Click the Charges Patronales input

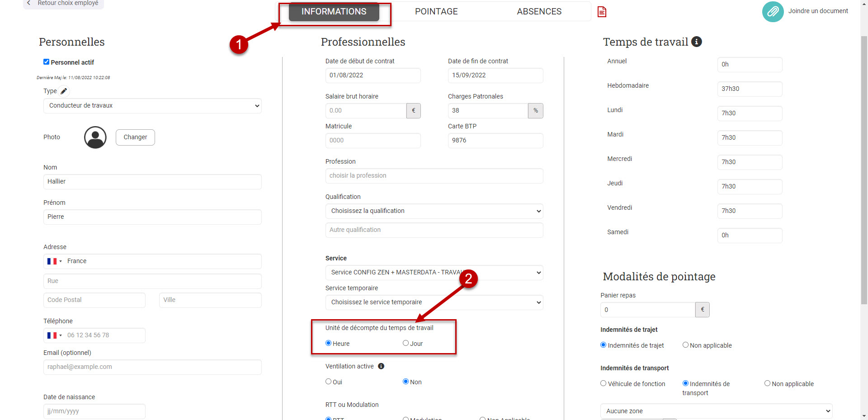pyautogui.click(x=488, y=111)
